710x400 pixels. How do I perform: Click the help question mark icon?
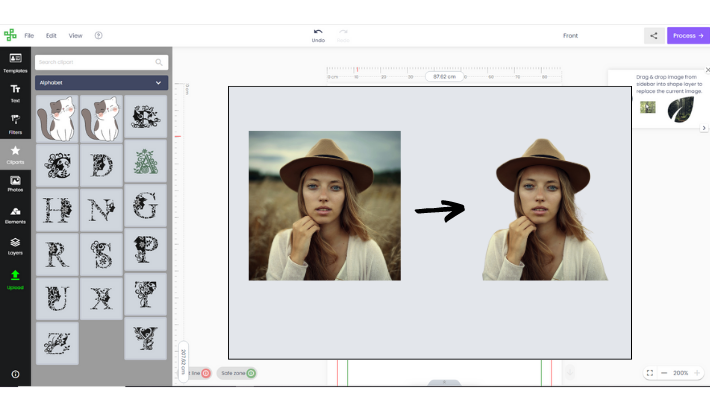pyautogui.click(x=98, y=35)
